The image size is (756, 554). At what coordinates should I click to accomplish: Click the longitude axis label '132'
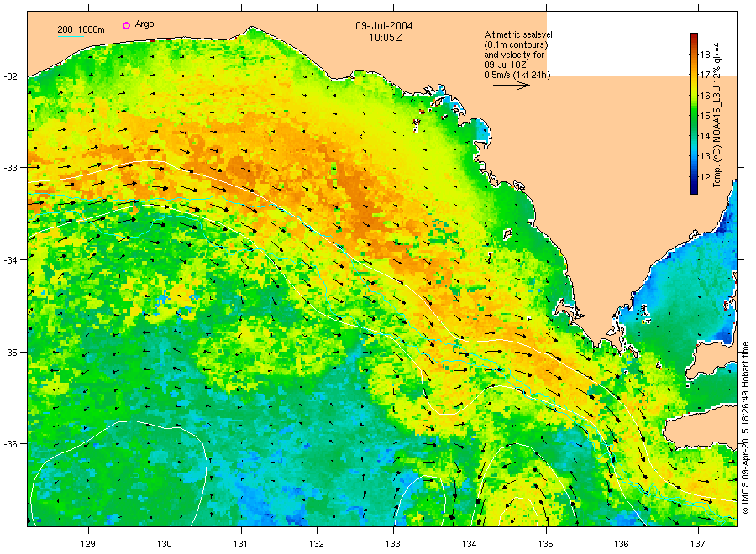(x=317, y=545)
